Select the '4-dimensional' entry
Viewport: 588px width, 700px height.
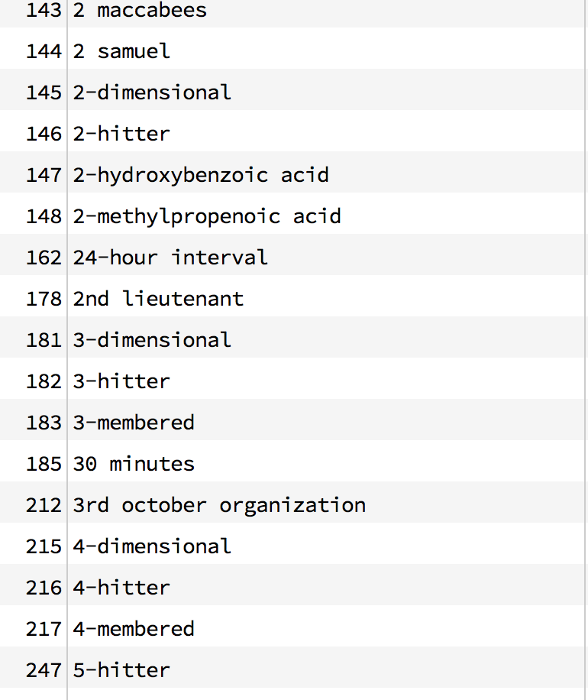292,543
